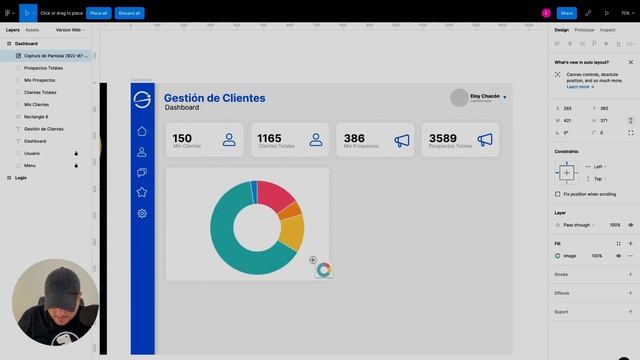Viewport: 640px width, 360px height.
Task: Select the Captura de Pantalla layer
Action: point(46,56)
